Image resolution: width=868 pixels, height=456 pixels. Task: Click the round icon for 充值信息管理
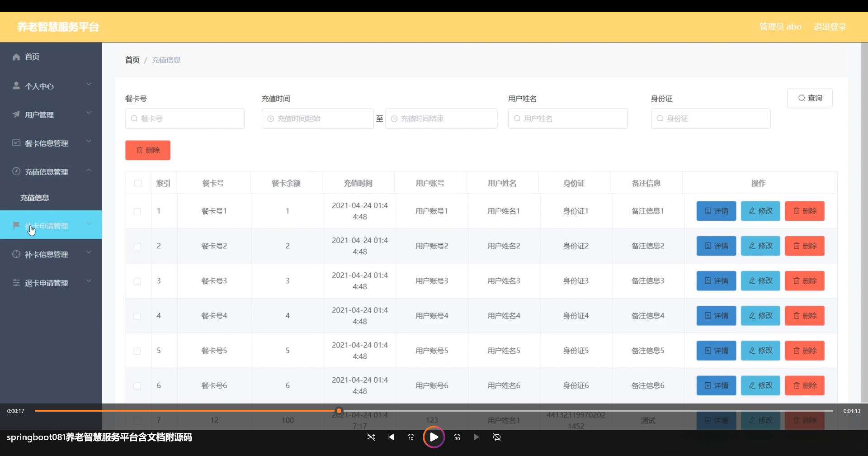coord(16,171)
